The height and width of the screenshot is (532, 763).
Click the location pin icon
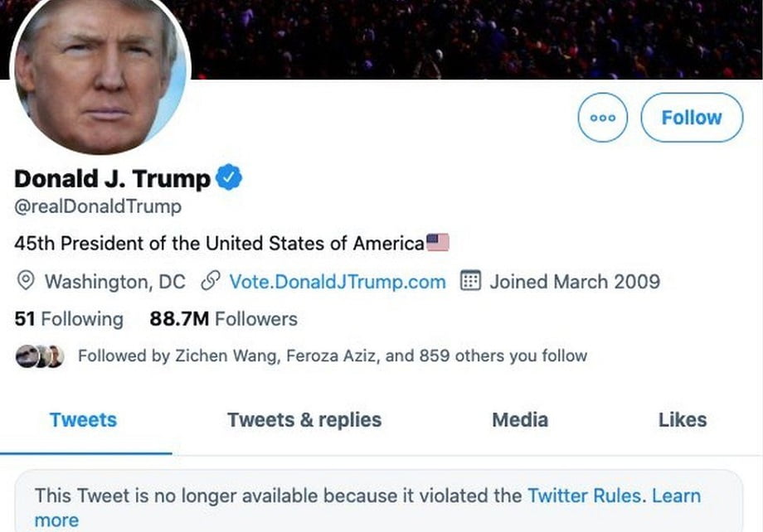coord(27,282)
